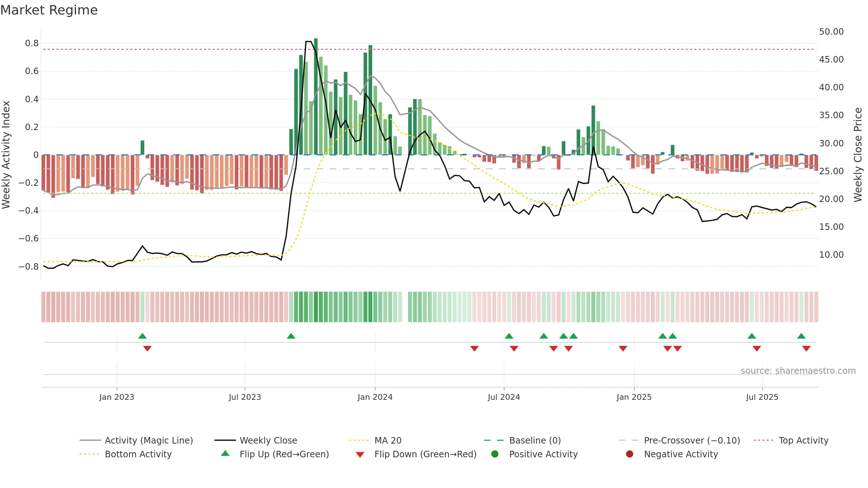This screenshot has width=868, height=488.
Task: Select the first Flip Down triangle in early 2023
Action: pos(147,348)
